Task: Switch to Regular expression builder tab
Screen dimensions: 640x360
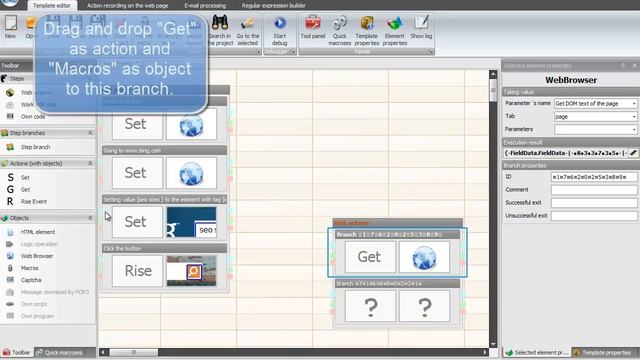Action: [x=273, y=6]
